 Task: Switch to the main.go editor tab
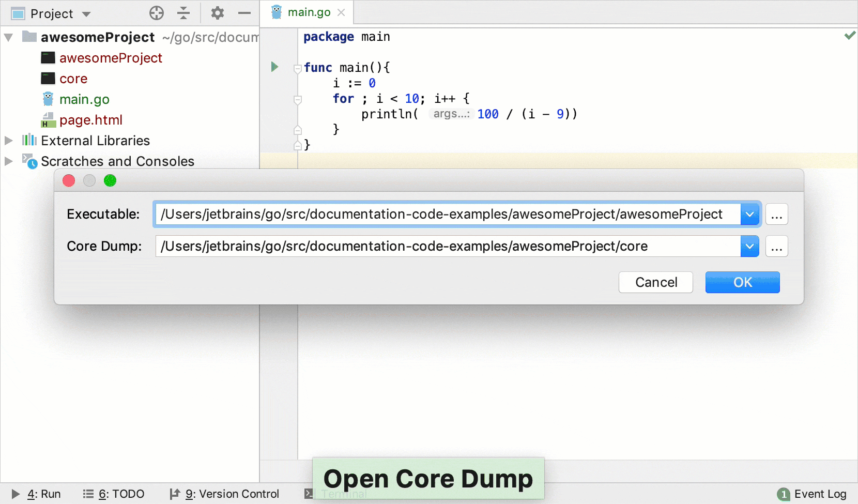[307, 12]
